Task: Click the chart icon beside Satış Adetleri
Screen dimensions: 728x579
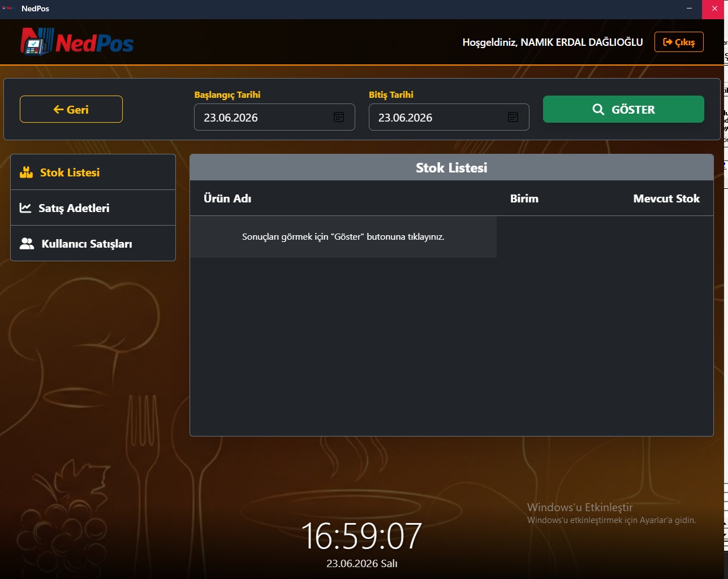Action: tap(25, 208)
